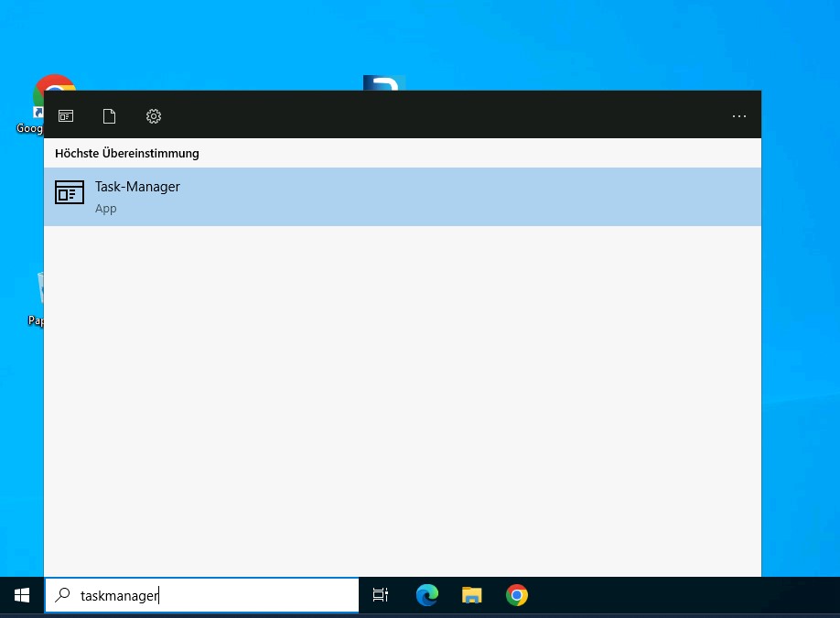Image resolution: width=840 pixels, height=618 pixels.
Task: Open more options ellipsis in search panel
Action: pyautogui.click(x=739, y=116)
